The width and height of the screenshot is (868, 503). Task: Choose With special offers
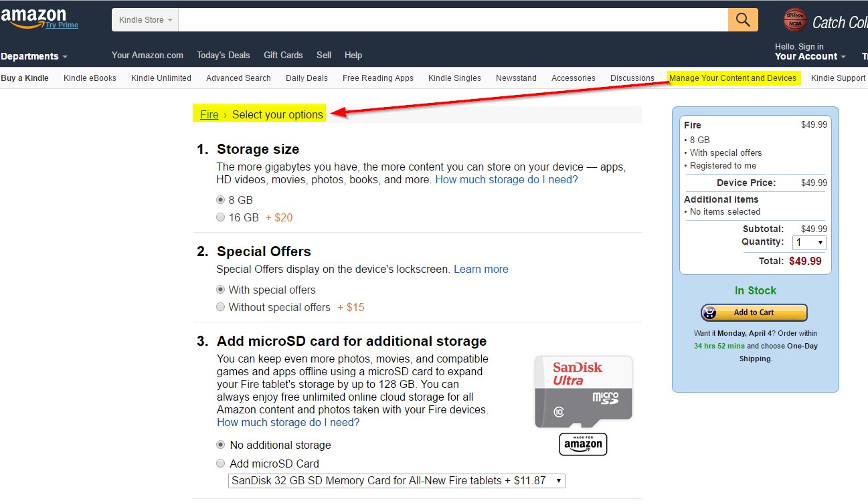pos(221,290)
